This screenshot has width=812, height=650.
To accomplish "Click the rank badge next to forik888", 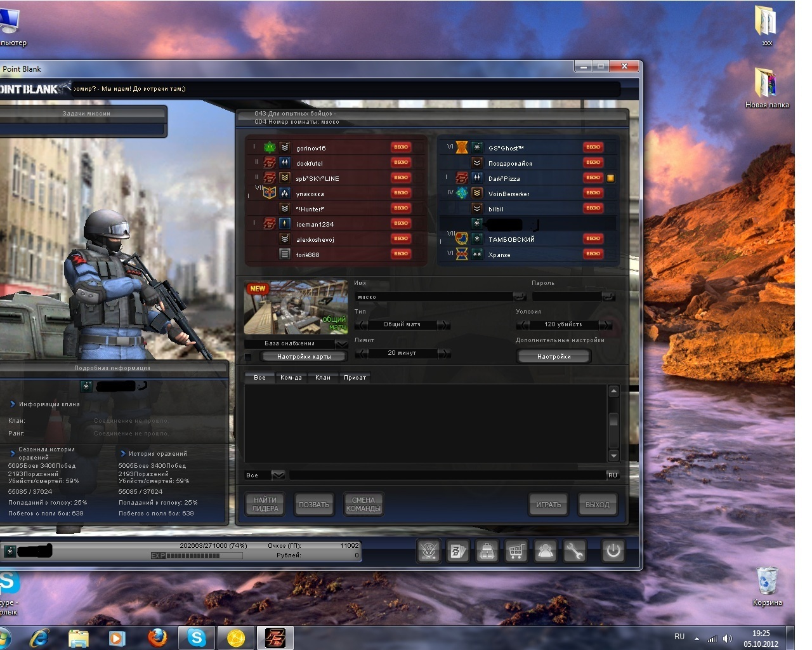I will point(285,254).
